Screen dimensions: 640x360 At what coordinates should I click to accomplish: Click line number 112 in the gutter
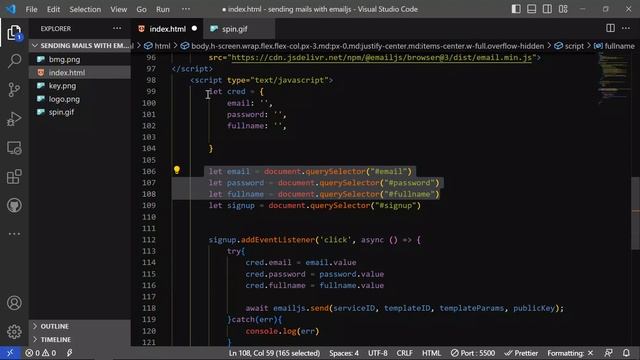click(149, 240)
